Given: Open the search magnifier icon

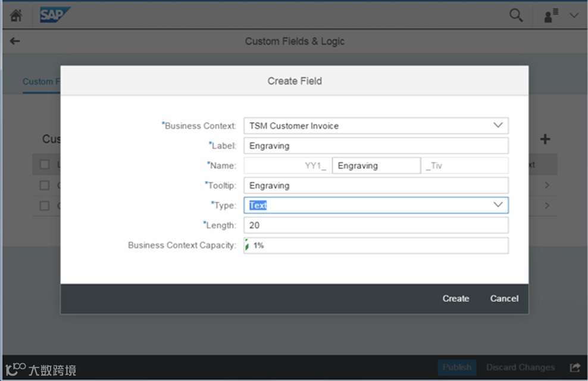Looking at the screenshot, I should click(x=516, y=15).
